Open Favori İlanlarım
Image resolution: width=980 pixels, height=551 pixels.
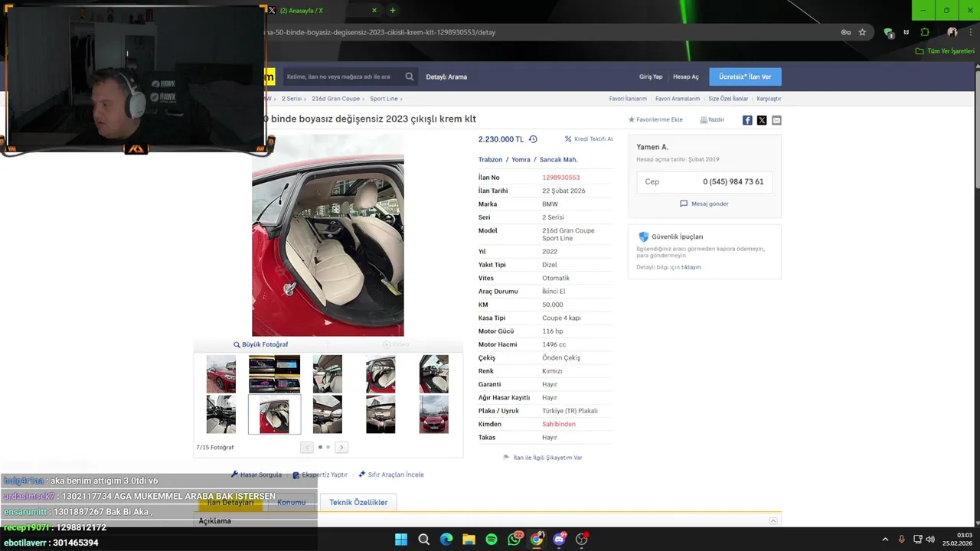628,99
